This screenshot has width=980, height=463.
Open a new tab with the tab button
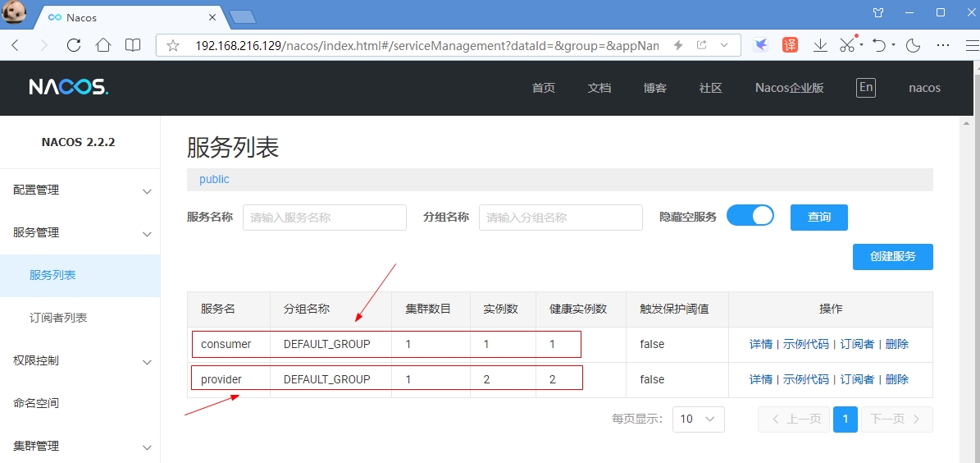243,17
